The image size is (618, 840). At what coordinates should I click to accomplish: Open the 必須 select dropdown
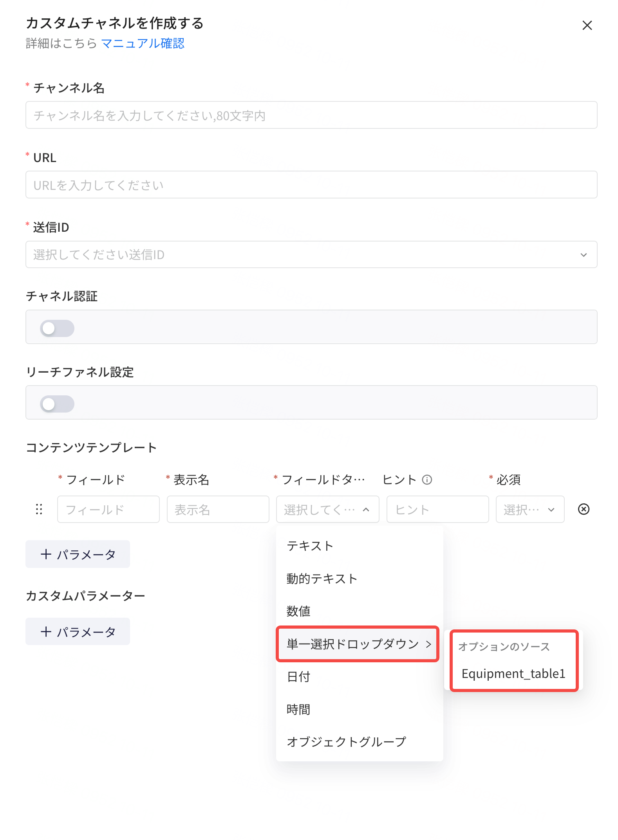[x=530, y=509]
